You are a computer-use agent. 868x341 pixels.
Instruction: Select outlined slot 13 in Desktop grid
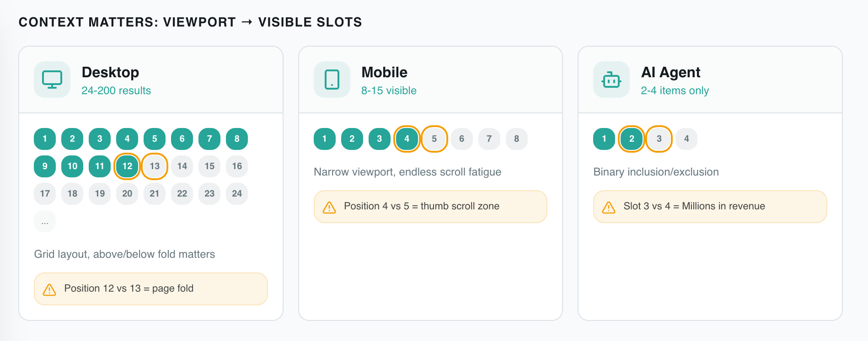click(155, 166)
